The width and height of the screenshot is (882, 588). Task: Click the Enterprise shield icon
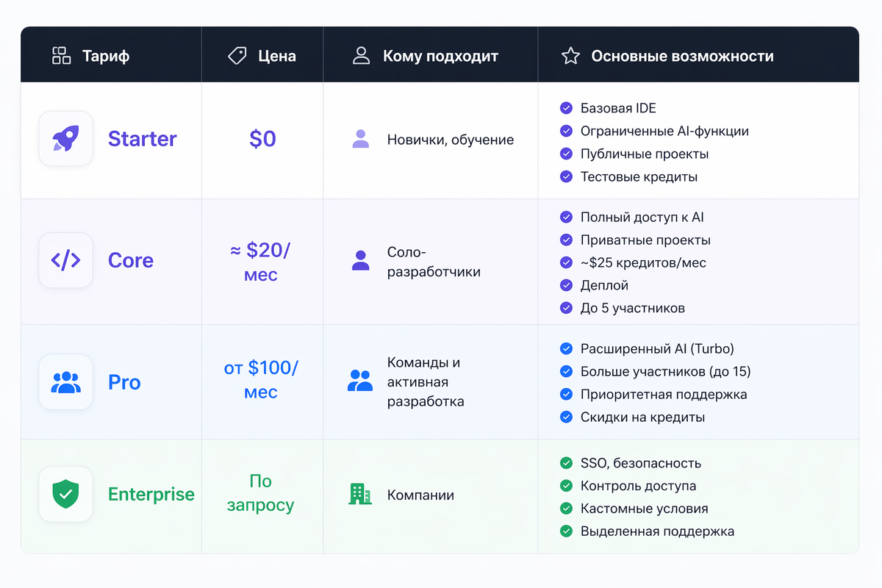point(65,495)
